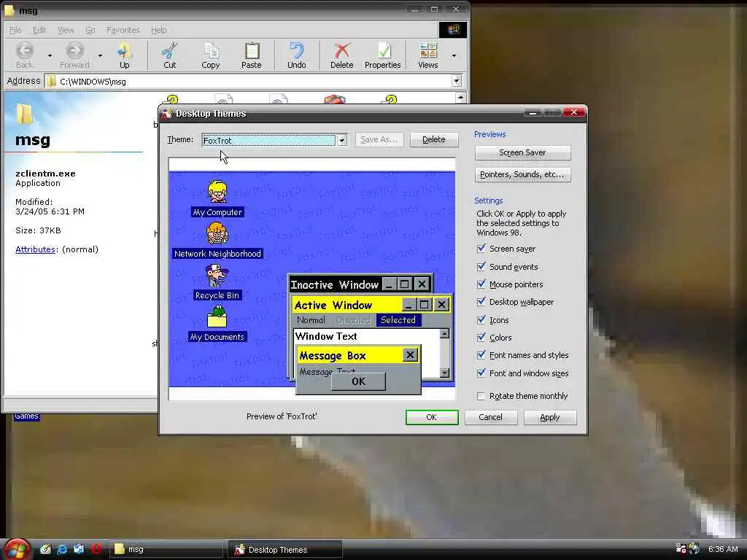Enable Rotate theme monthly checkbox
The height and width of the screenshot is (560, 747).
481,396
